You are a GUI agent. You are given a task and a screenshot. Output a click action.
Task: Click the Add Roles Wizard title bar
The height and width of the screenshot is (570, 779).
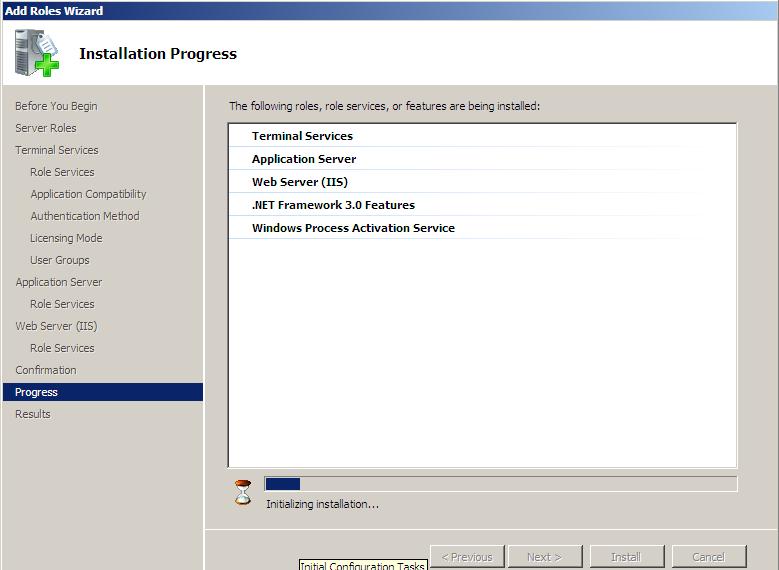coord(390,10)
